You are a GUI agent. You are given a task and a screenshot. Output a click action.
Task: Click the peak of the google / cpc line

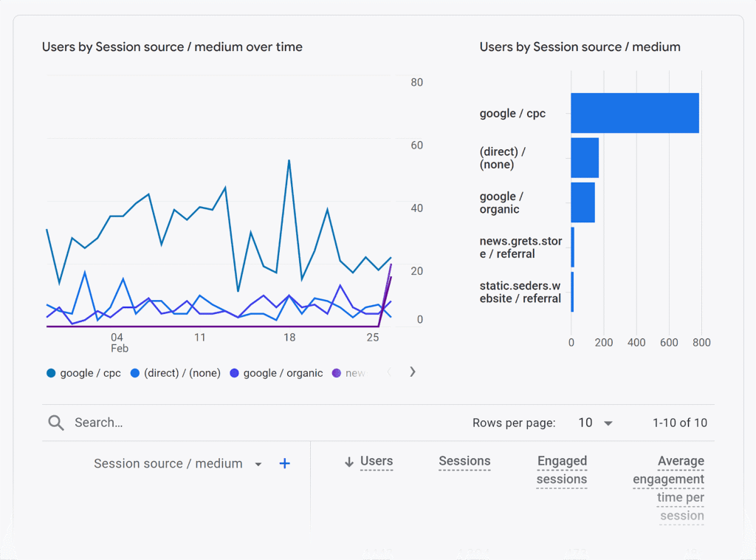(289, 159)
